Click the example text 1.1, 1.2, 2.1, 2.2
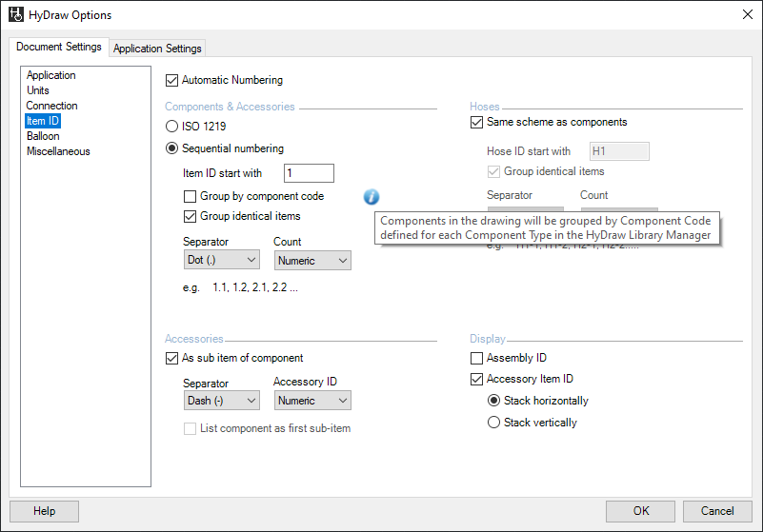The image size is (763, 532). pos(255,287)
